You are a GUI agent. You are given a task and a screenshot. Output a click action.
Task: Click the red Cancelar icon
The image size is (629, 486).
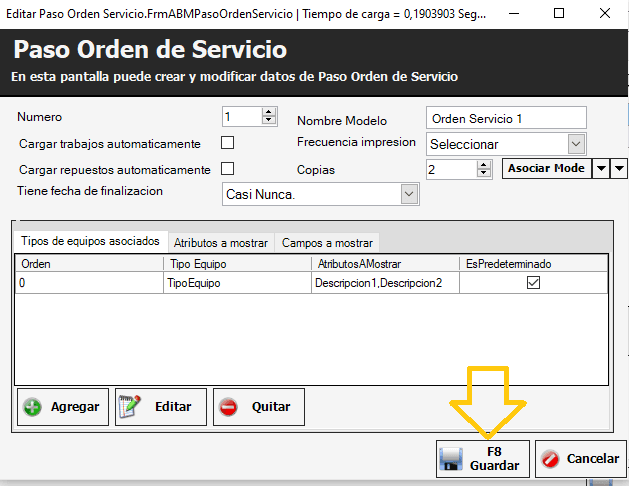(550, 459)
